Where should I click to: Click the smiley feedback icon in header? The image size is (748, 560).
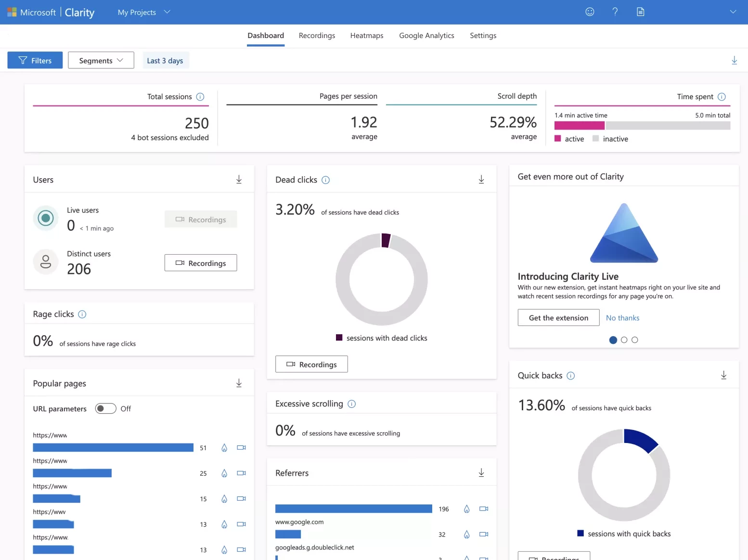pos(590,12)
